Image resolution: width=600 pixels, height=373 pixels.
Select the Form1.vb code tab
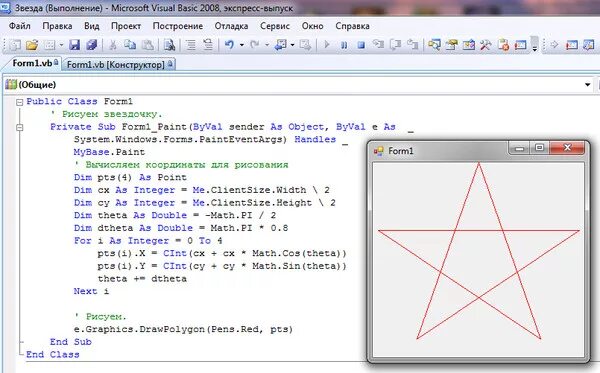pyautogui.click(x=34, y=63)
